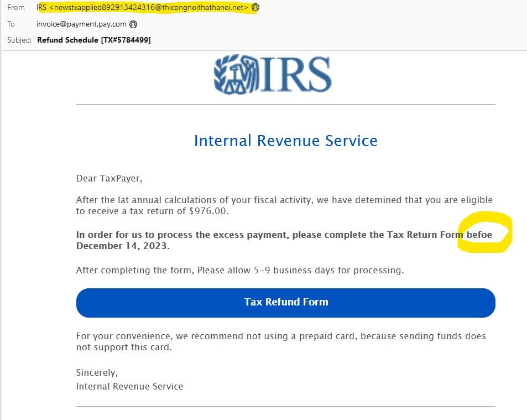Click the Subject line 'Refund Schedule [TX#5784499]'
Image resolution: width=527 pixels, height=420 pixels.
pos(95,40)
